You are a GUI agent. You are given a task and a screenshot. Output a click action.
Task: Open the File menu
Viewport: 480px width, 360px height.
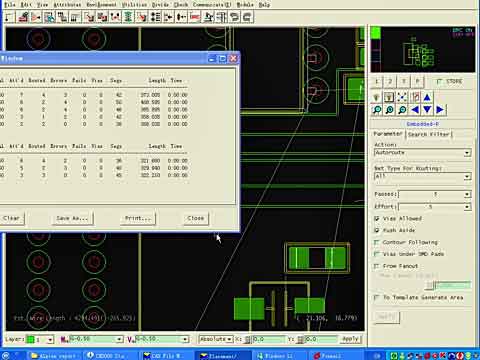click(x=10, y=5)
